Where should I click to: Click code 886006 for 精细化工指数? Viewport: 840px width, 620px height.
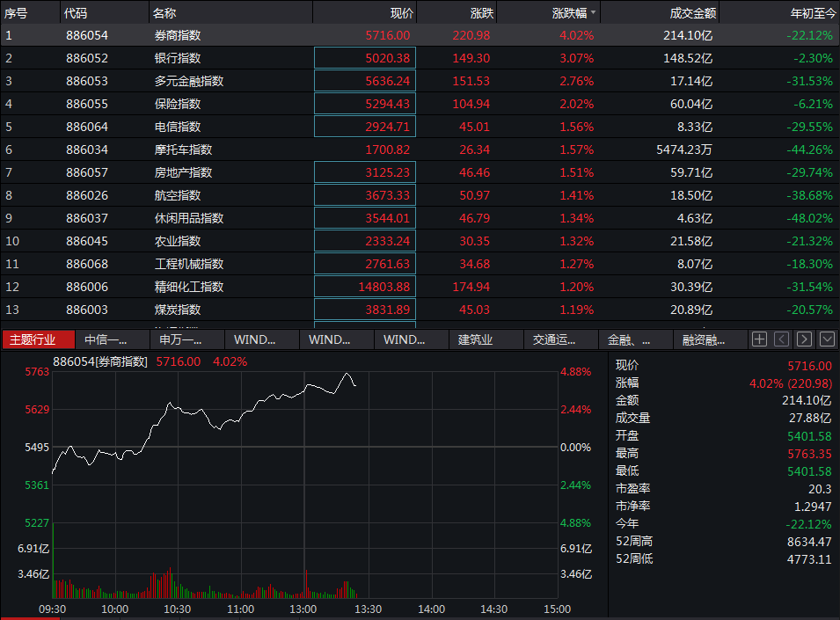[87, 287]
